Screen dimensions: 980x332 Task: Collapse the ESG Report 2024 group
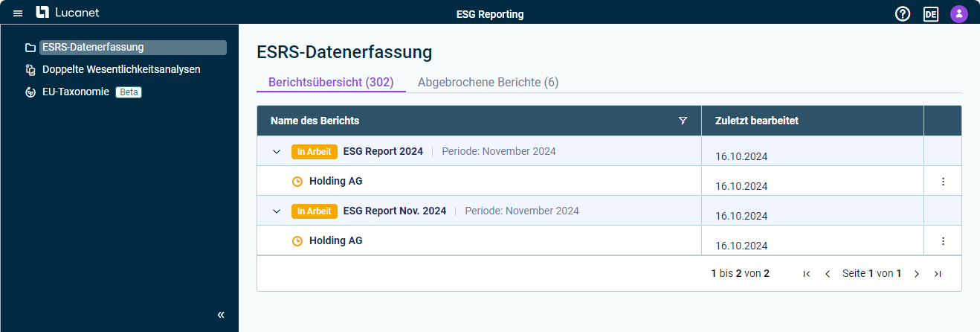click(x=277, y=151)
